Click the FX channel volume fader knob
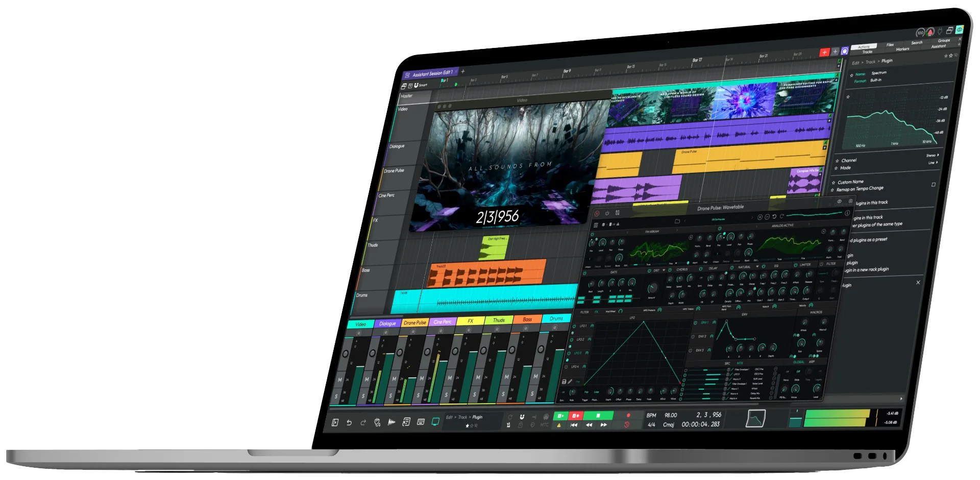980x480 pixels. tap(455, 350)
